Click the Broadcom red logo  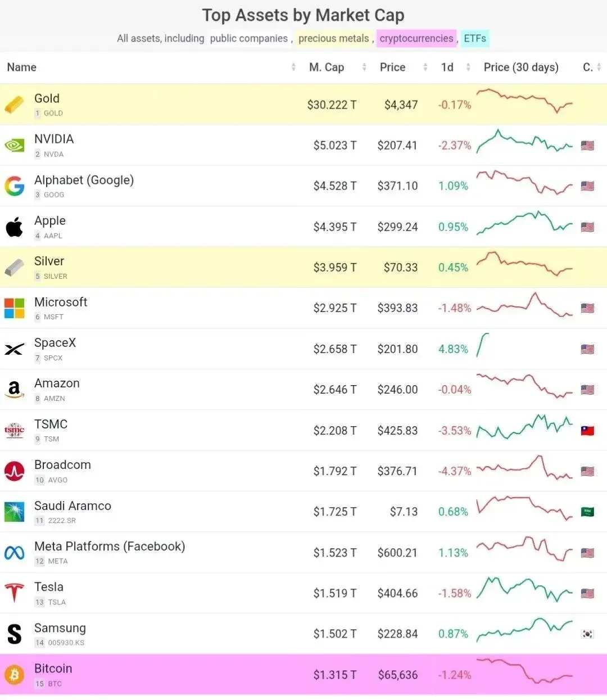(15, 471)
